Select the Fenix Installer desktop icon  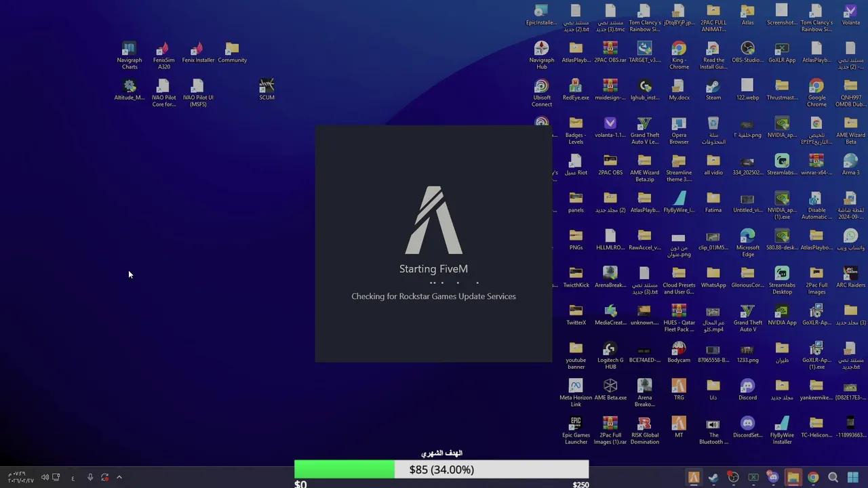coord(198,52)
